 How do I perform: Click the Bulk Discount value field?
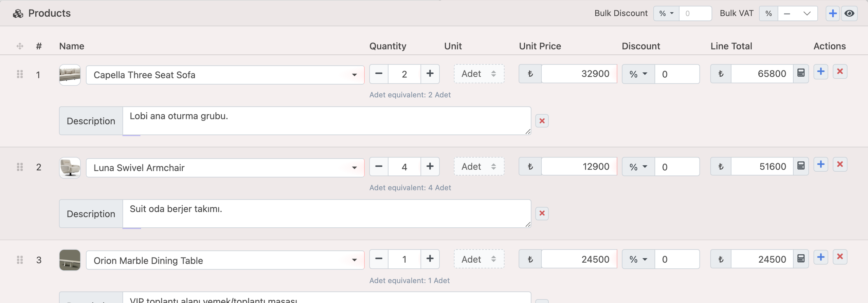click(695, 14)
